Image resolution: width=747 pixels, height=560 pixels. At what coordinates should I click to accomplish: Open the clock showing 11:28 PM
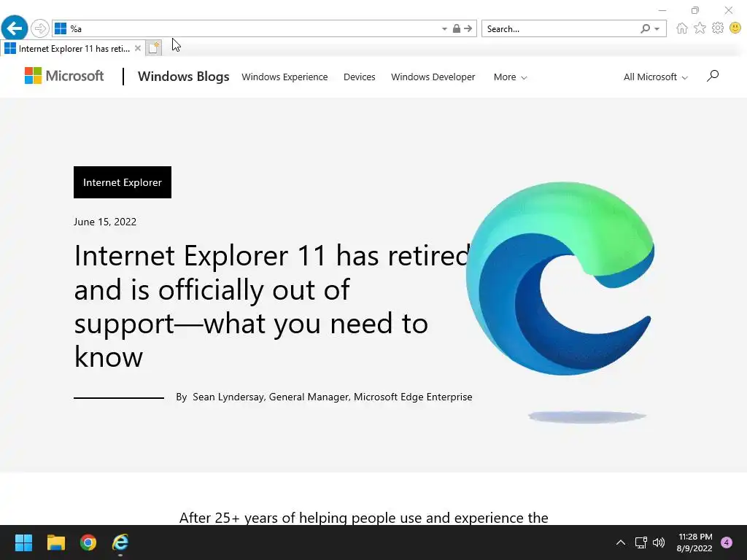[694, 542]
